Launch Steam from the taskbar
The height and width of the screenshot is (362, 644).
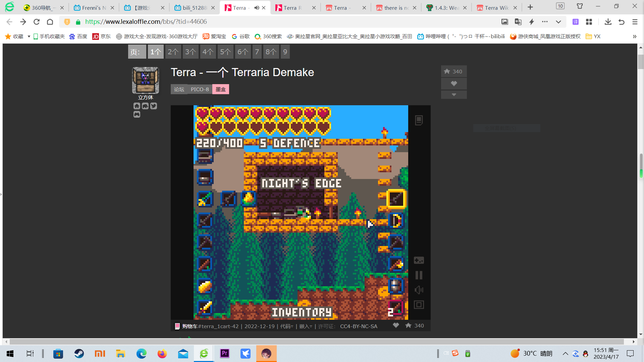(x=79, y=354)
